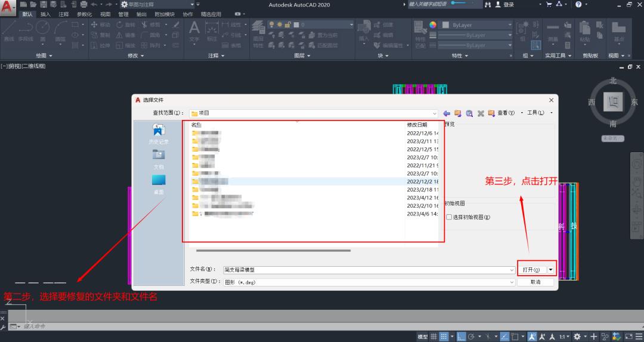Viewport: 644px width, 342px height.
Task: Click the 上 top face of the ViewCube
Action: 613,101
